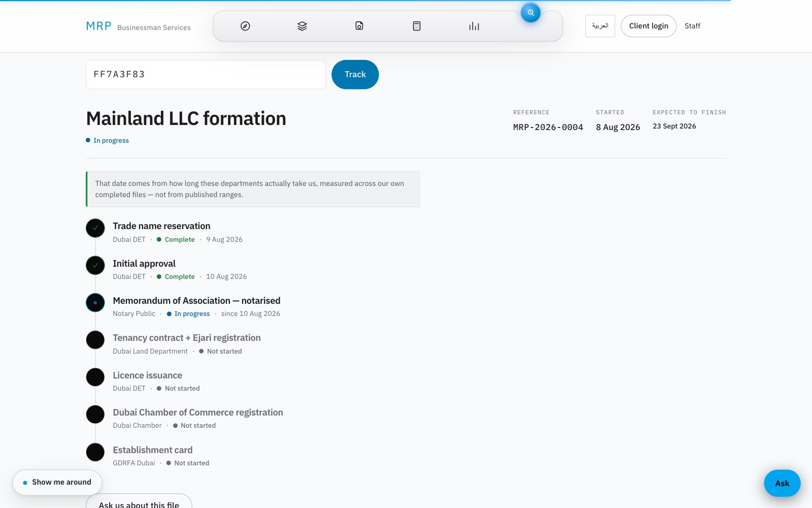The width and height of the screenshot is (812, 508).
Task: Click Mainland LLC formation heading
Action: tap(186, 118)
